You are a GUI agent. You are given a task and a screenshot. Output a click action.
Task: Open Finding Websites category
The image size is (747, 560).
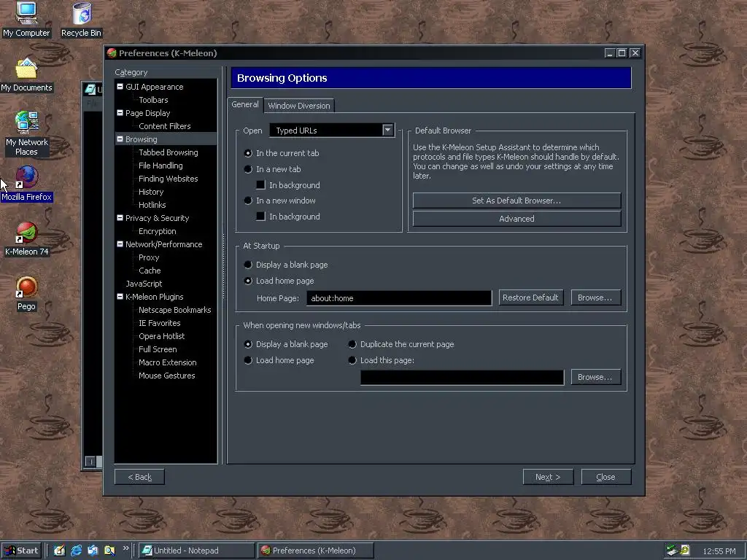169,179
